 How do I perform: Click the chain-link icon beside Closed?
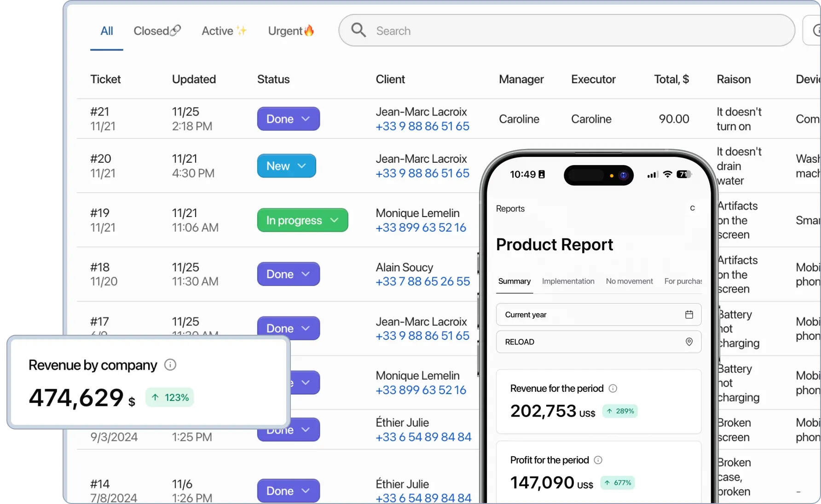tap(174, 30)
